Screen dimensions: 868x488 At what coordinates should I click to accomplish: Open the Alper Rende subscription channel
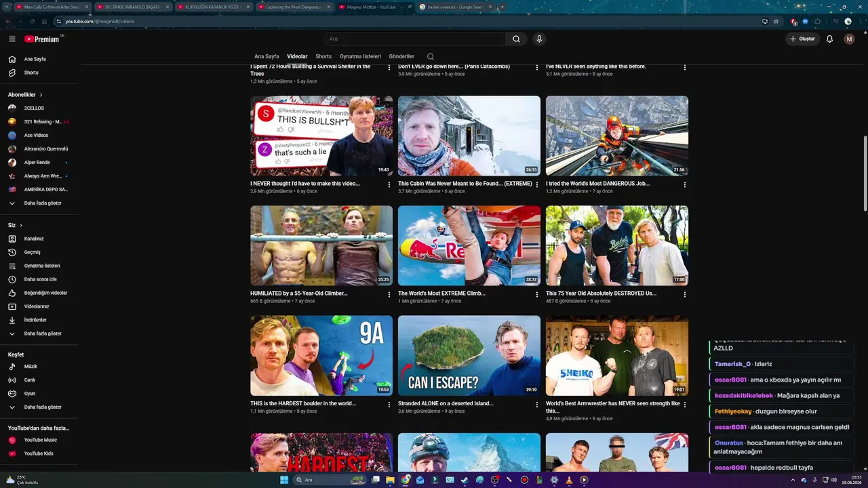[x=39, y=163]
